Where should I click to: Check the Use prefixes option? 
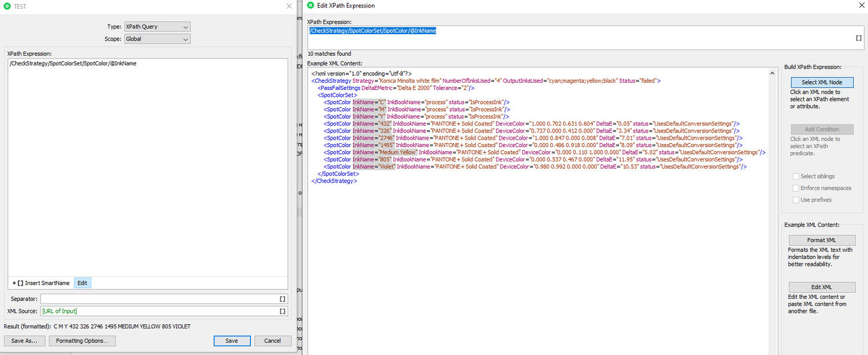pyautogui.click(x=796, y=200)
